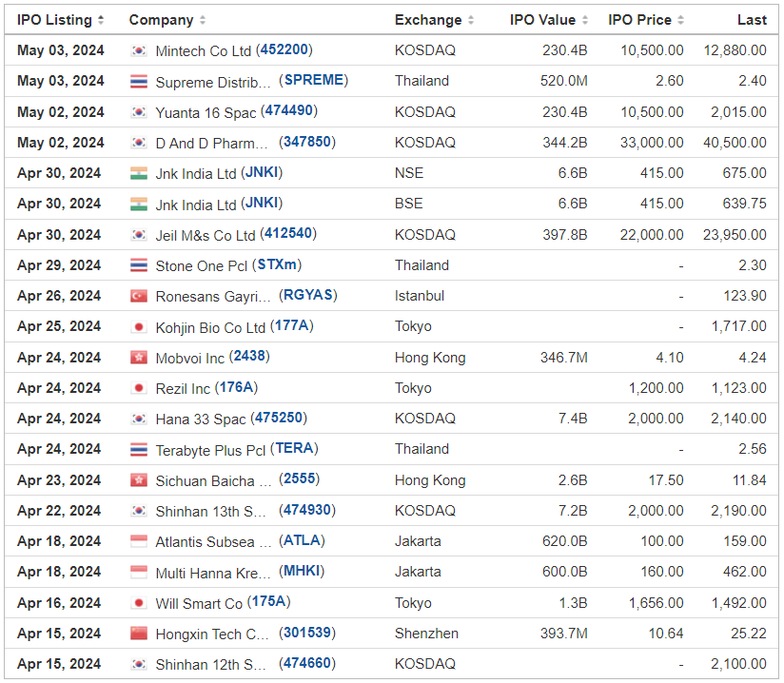The width and height of the screenshot is (784, 683).
Task: Select the Shenzhen exchange cell
Action: click(426, 634)
